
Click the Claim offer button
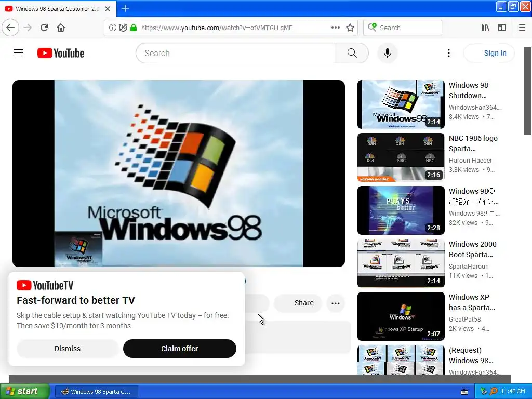(x=179, y=349)
